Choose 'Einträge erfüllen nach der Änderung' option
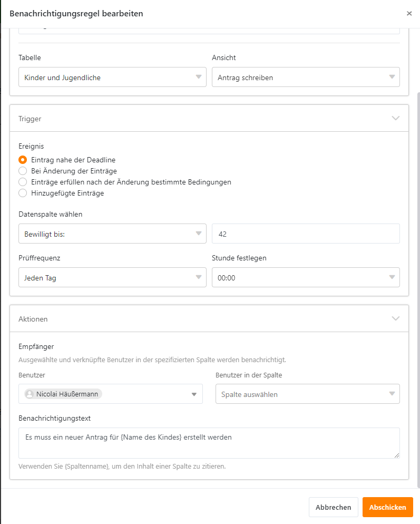This screenshot has height=524, width=420. pyautogui.click(x=23, y=182)
